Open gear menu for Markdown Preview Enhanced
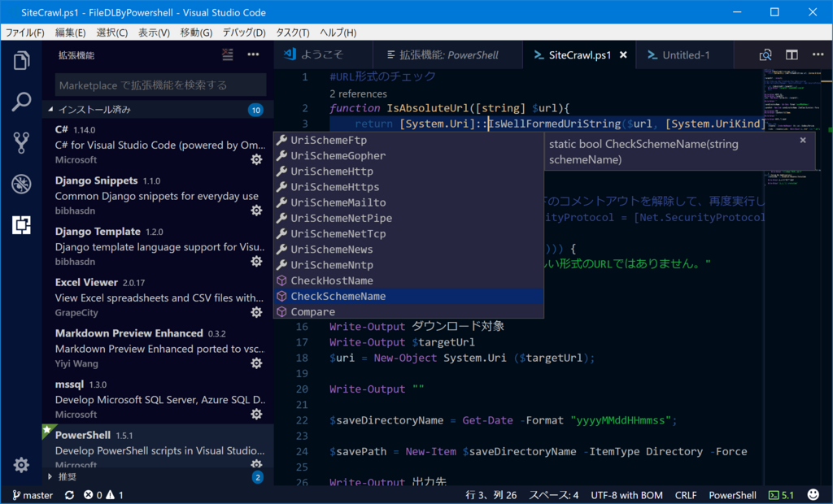The width and height of the screenshot is (833, 504). tap(256, 363)
